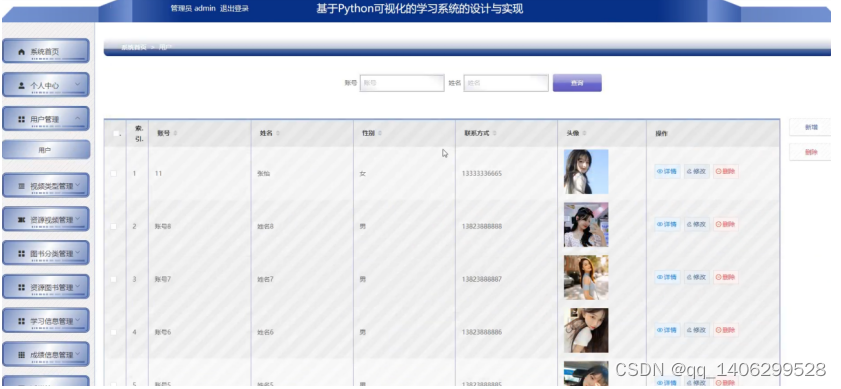Open the avatar thumbnail of 账号8
This screenshot has height=389, width=841.
tap(586, 224)
